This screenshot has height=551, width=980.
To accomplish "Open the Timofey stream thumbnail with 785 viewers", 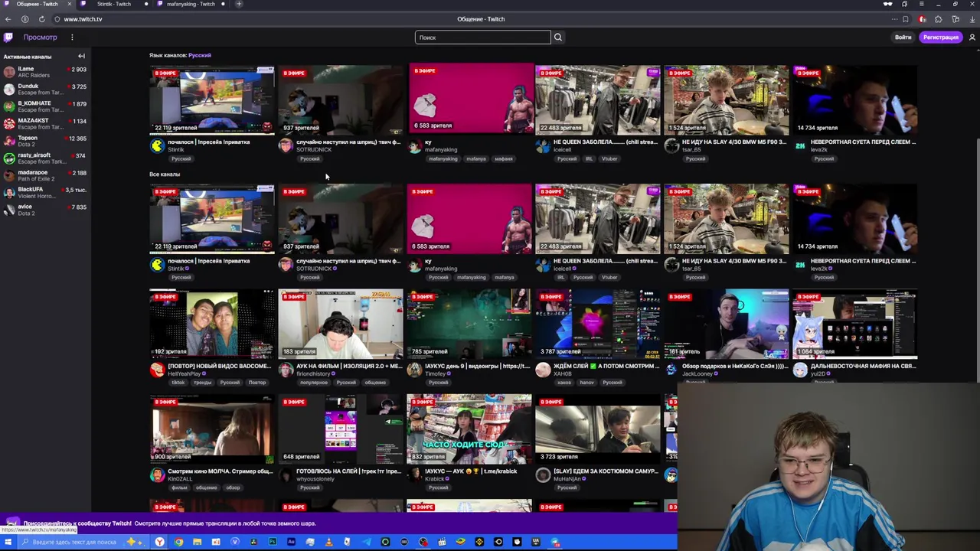I will [469, 324].
